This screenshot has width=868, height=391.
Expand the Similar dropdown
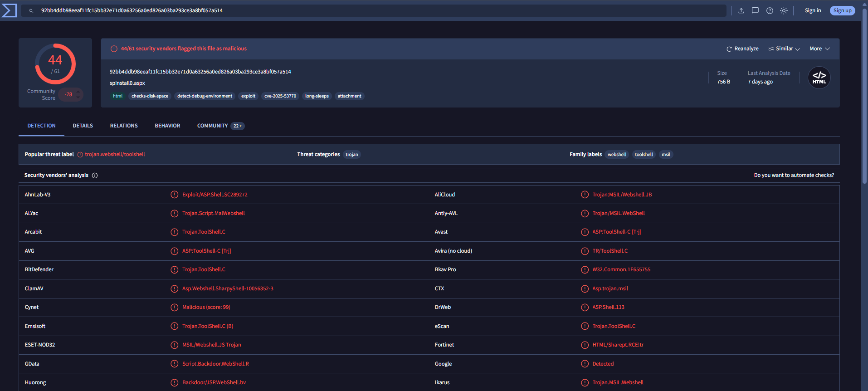point(784,49)
